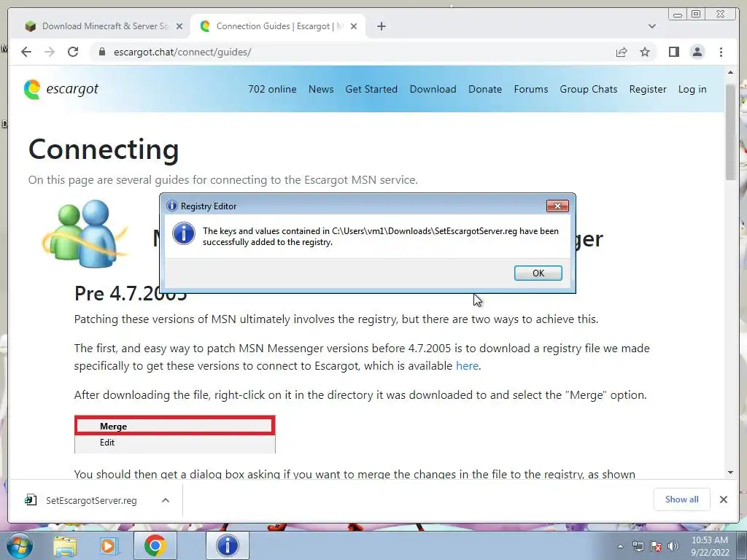Open the SetEscargotServer.reg download options chevron

tap(166, 500)
